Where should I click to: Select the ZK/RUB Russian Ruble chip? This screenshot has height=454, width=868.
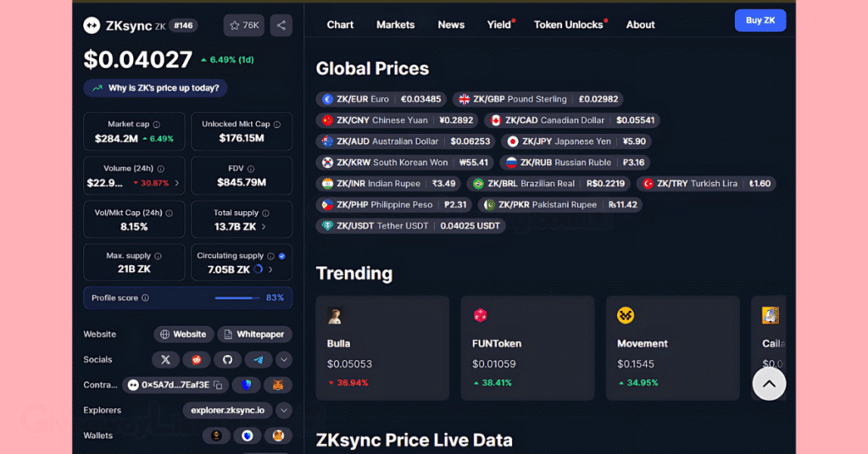click(575, 163)
